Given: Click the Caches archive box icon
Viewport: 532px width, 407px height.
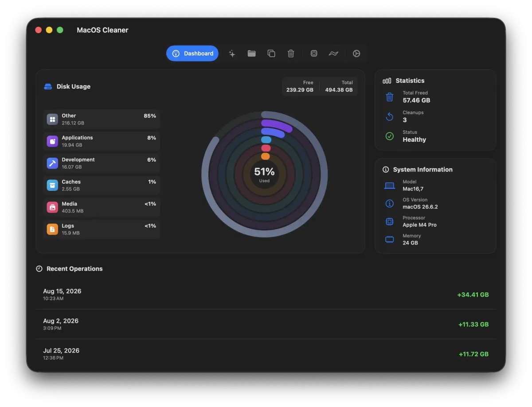Looking at the screenshot, I should pyautogui.click(x=52, y=186).
